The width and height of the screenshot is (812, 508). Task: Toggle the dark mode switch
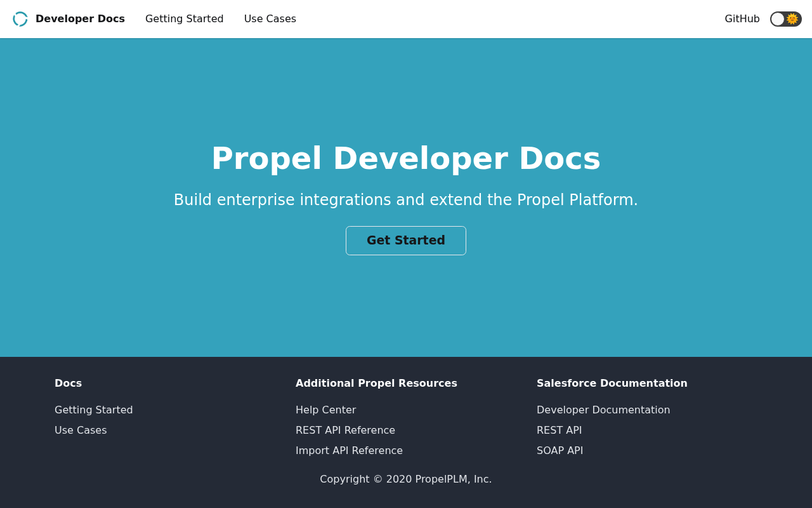[x=786, y=19]
